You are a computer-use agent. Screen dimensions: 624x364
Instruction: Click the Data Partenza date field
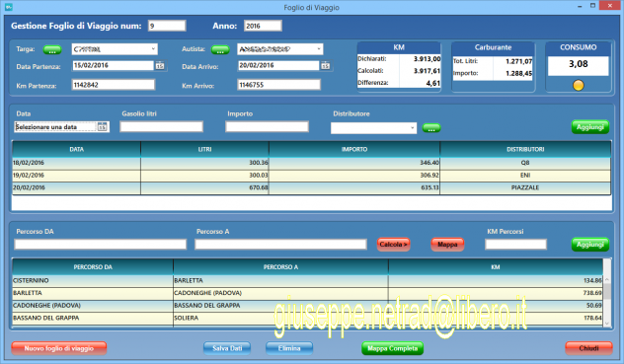point(113,65)
